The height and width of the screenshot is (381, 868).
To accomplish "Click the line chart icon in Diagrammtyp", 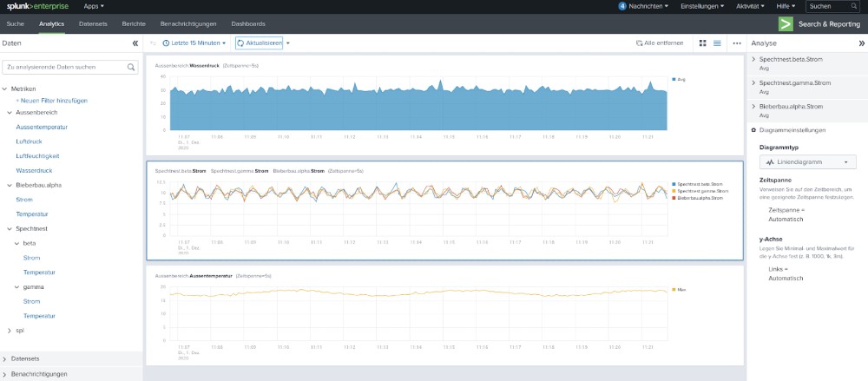I will tap(770, 162).
